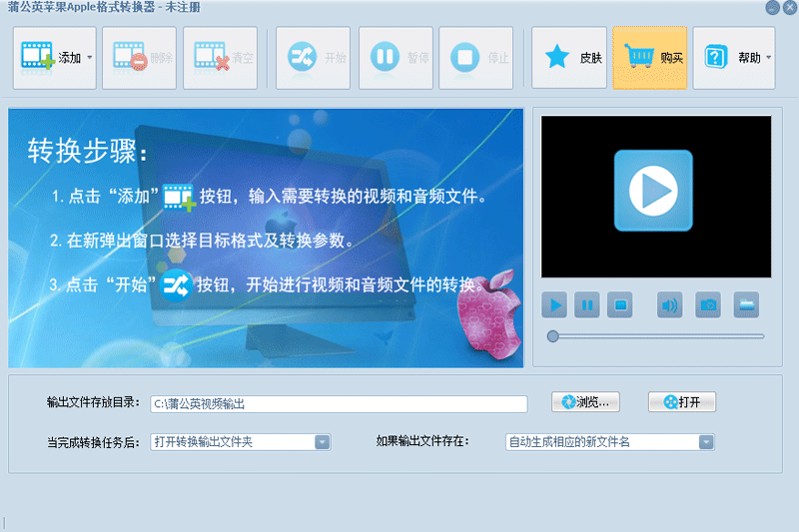Minimize the converter window

click(x=772, y=7)
